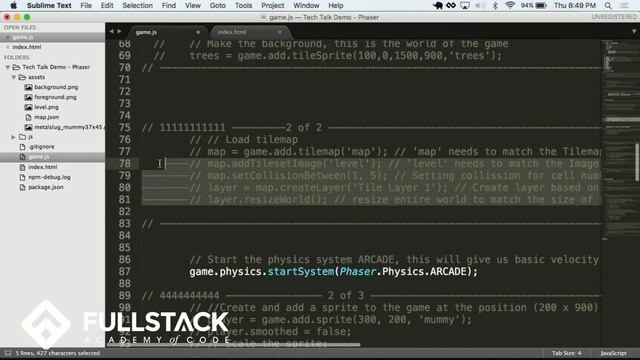640x360 pixels.
Task: Click line number 75 in gutter
Action: coord(124,127)
